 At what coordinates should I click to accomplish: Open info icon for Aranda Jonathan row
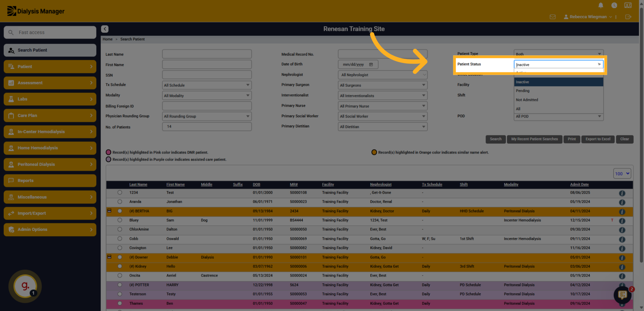(x=622, y=202)
